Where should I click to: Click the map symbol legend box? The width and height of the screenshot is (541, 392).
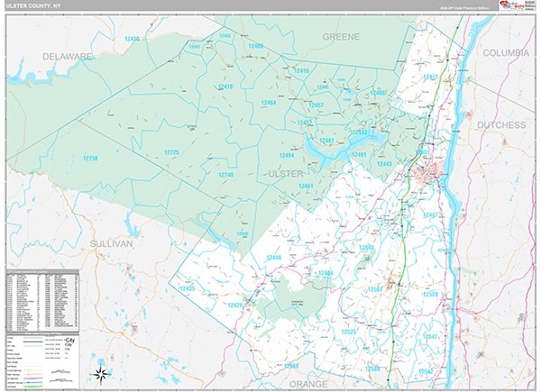coord(42,361)
